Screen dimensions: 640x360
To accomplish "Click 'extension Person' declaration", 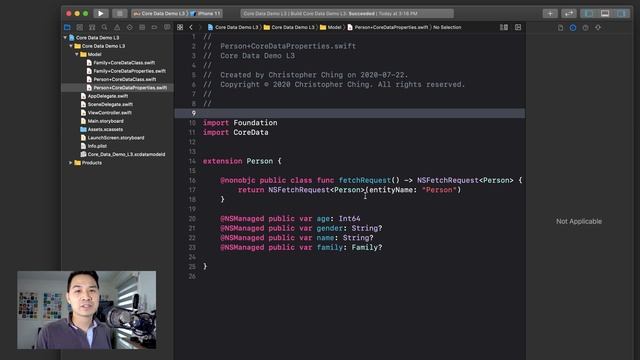I will pos(238,161).
